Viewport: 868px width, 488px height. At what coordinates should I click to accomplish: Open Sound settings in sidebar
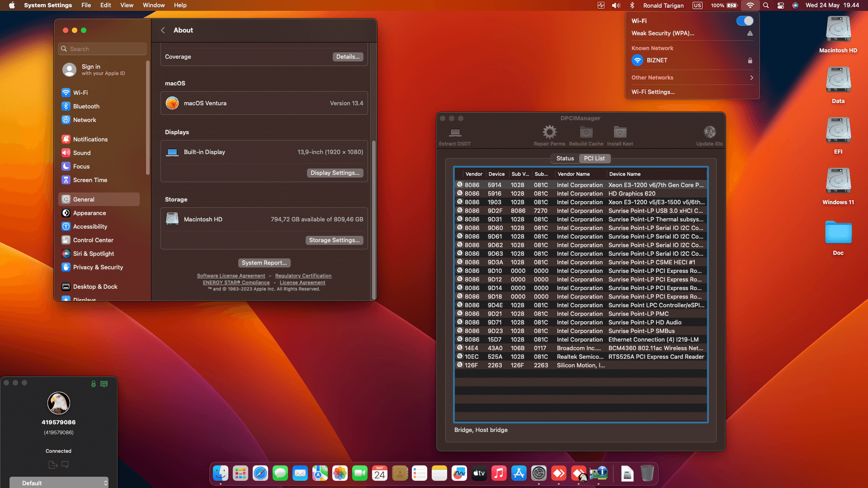tap(99, 153)
